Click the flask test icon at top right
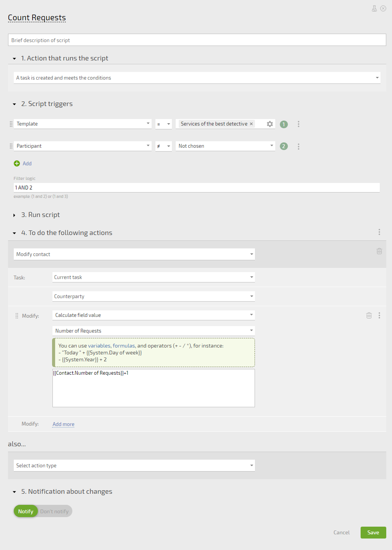 click(x=374, y=8)
